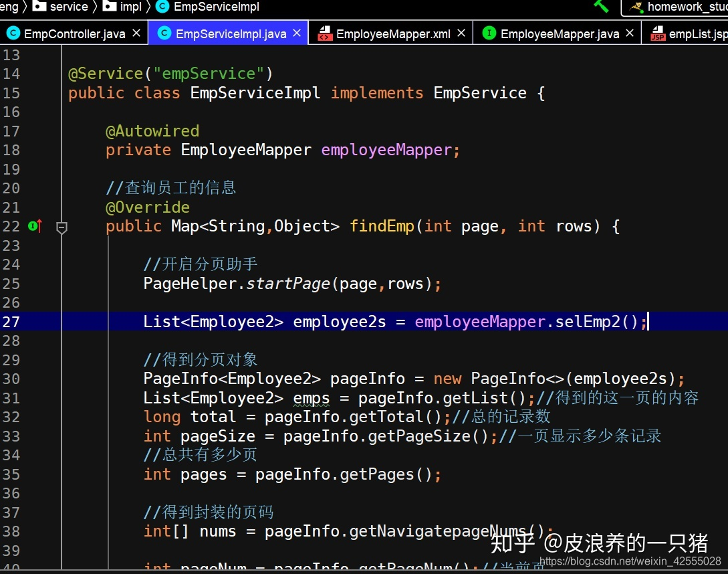728x574 pixels.
Task: Click line number 22 in the gutter
Action: pos(11,226)
